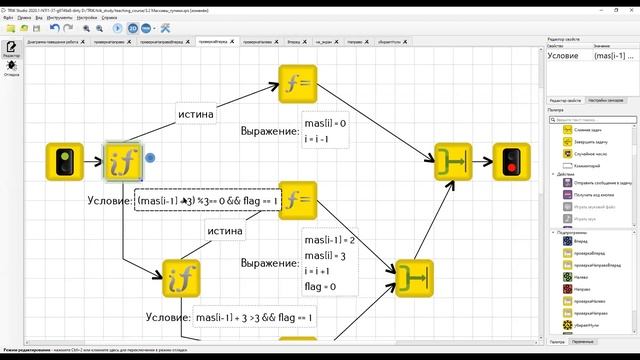Switch to Переменные tab at panel bottom
This screenshot has height=360, width=640.
coord(582,342)
